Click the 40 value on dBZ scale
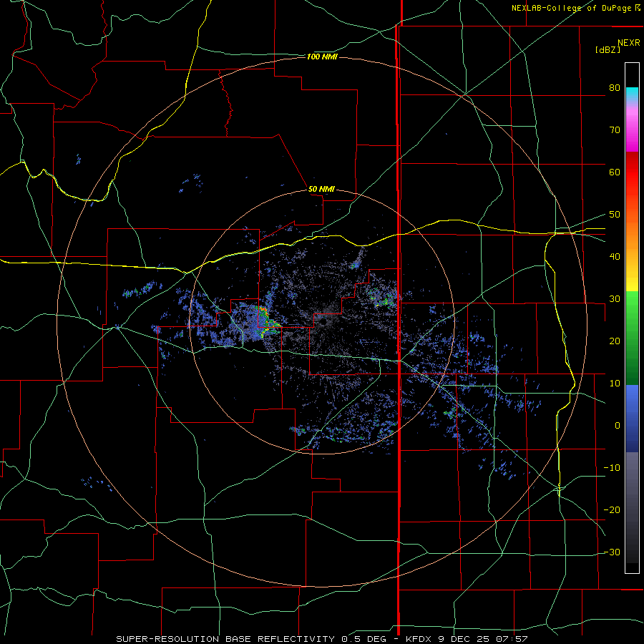644x644 pixels. tap(615, 257)
